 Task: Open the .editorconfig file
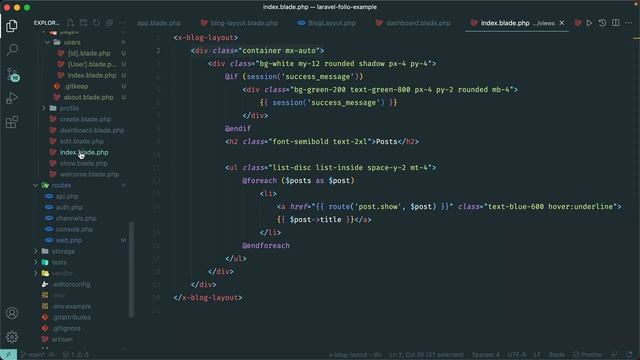coord(71,284)
